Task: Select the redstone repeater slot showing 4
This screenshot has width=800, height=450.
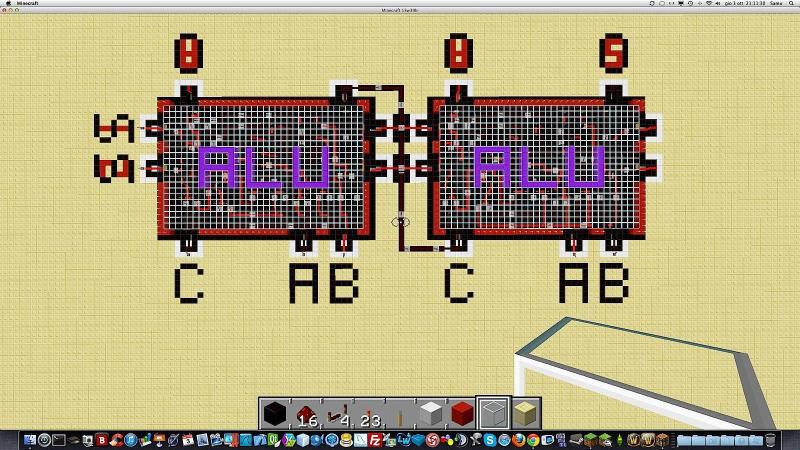Action: click(337, 413)
